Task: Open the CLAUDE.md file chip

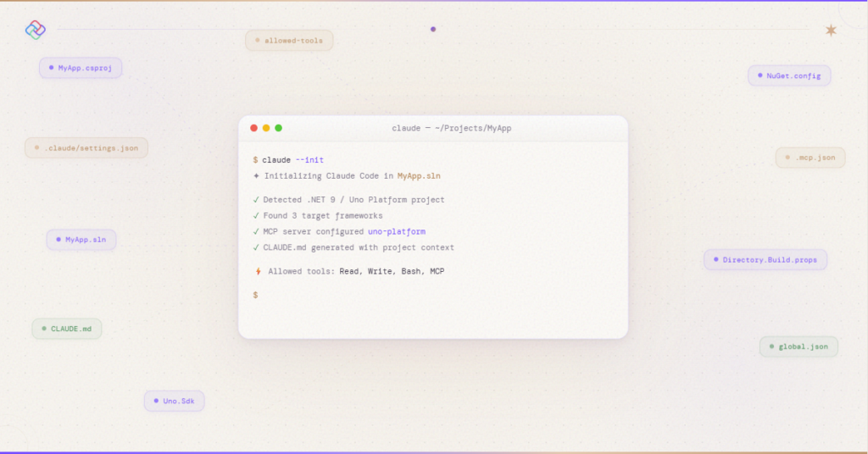Action: pyautogui.click(x=67, y=329)
